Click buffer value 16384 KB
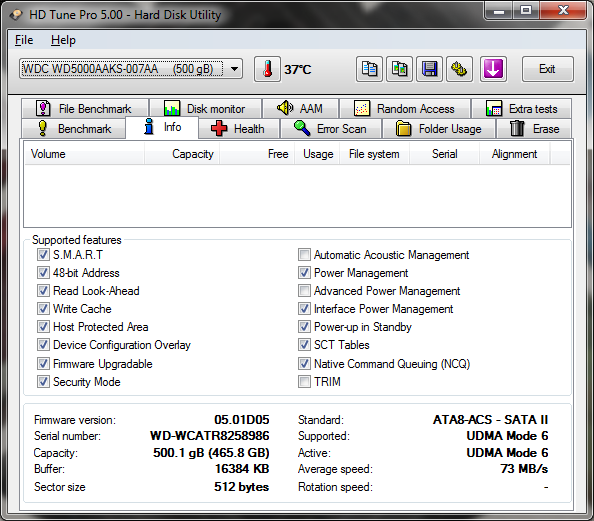 pyautogui.click(x=242, y=469)
